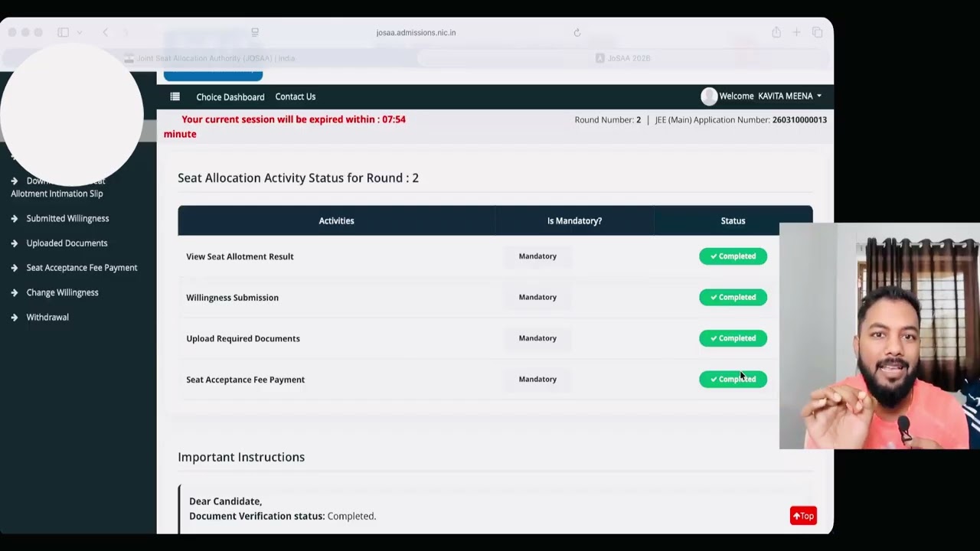Click the arrow icon beside Withdrawal
The height and width of the screenshot is (551, 980).
15,317
